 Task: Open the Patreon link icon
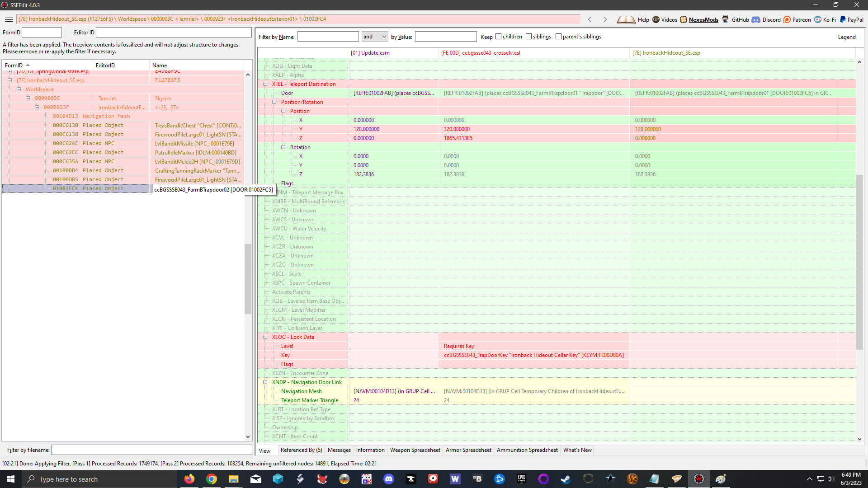(787, 19)
